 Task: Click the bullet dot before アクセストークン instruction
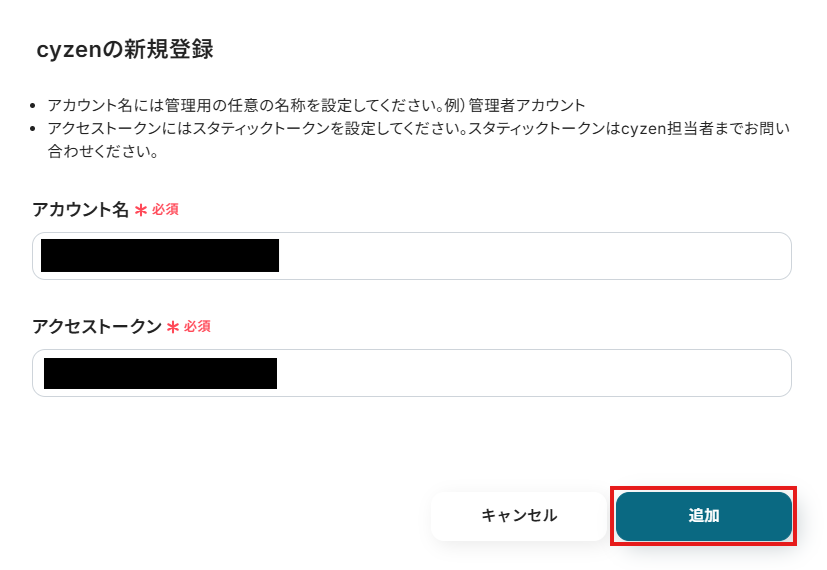click(35, 129)
